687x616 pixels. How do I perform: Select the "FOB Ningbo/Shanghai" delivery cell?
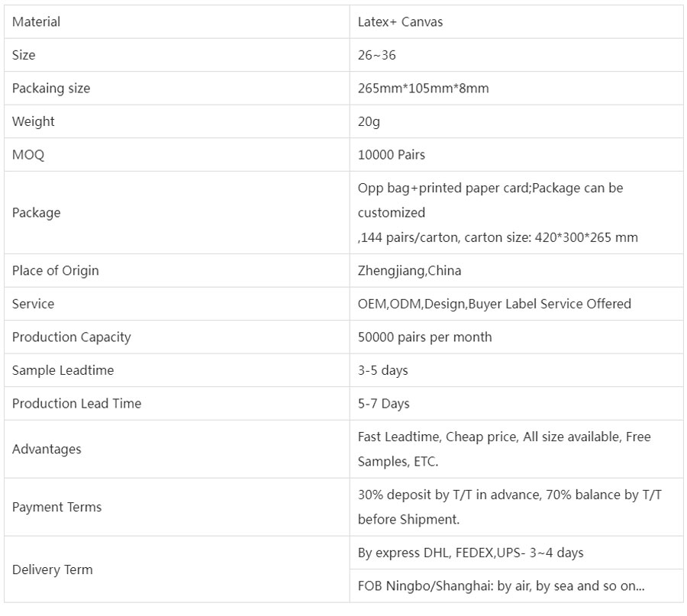[501, 586]
